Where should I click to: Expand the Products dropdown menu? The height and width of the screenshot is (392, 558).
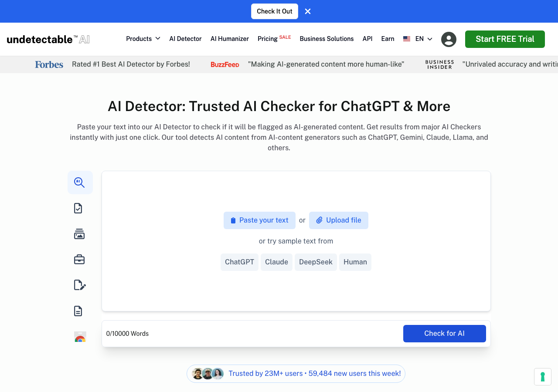tap(143, 39)
